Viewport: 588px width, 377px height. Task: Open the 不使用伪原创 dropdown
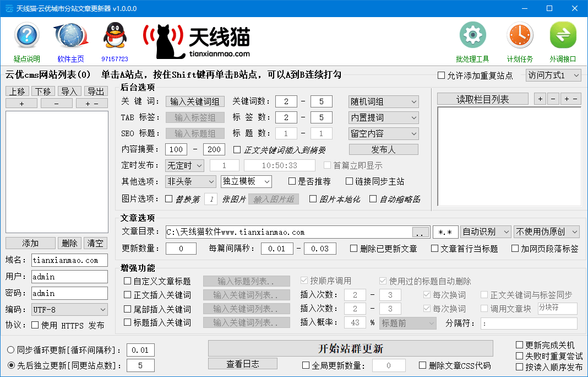(x=547, y=231)
